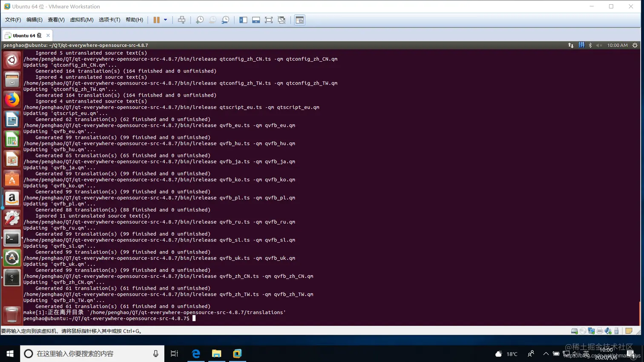Open the Ubuntu Dash search launcher
This screenshot has width=644, height=362.
click(x=12, y=60)
